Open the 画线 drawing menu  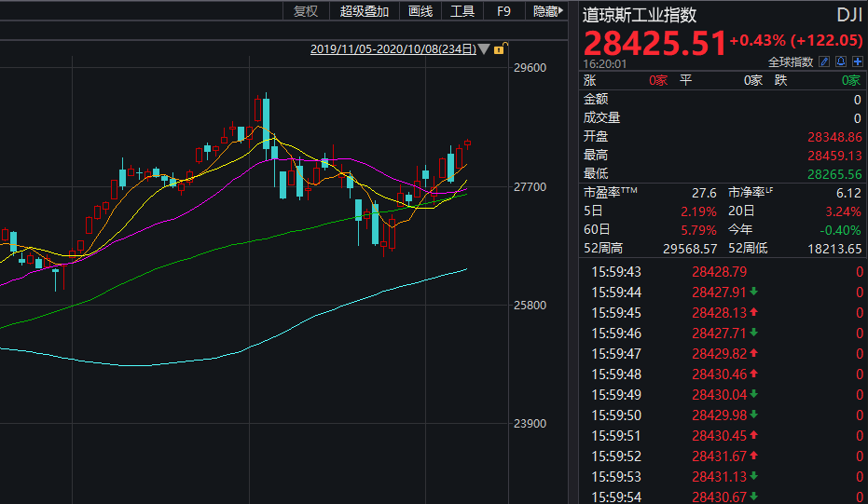[420, 11]
